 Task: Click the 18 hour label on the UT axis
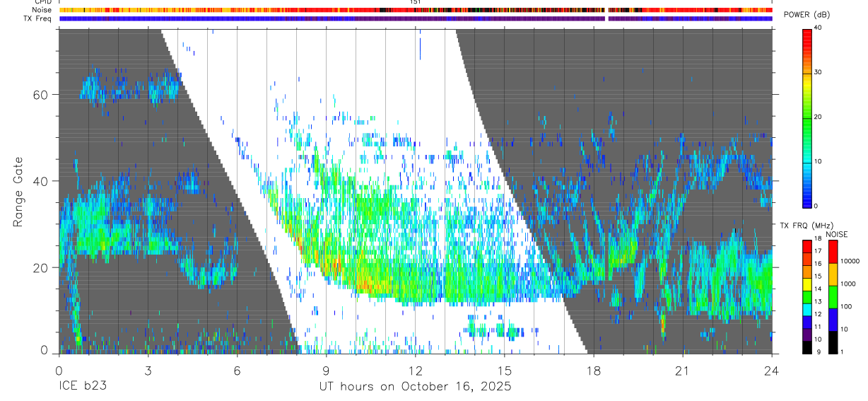click(x=594, y=370)
